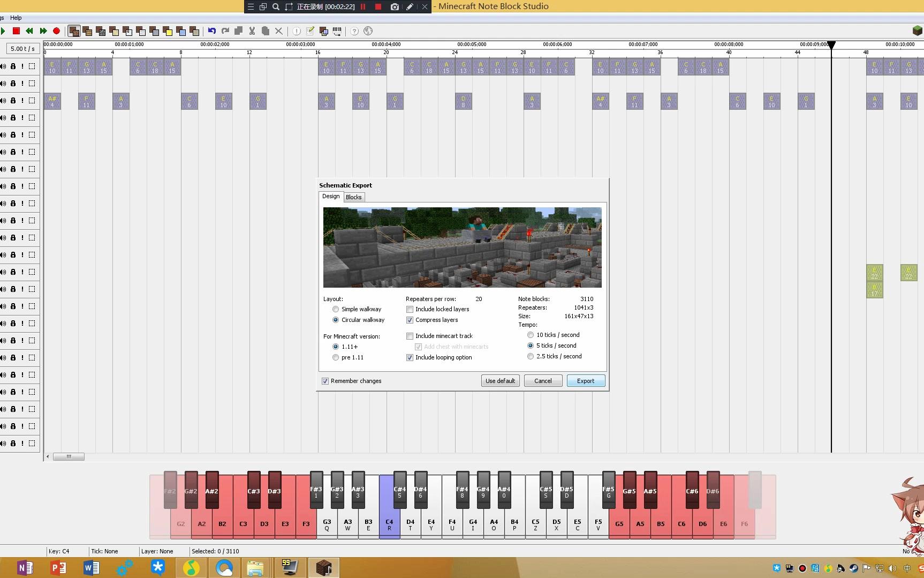Image resolution: width=924 pixels, height=578 pixels.
Task: Select the Click (glass) instrument
Action: 127,31
